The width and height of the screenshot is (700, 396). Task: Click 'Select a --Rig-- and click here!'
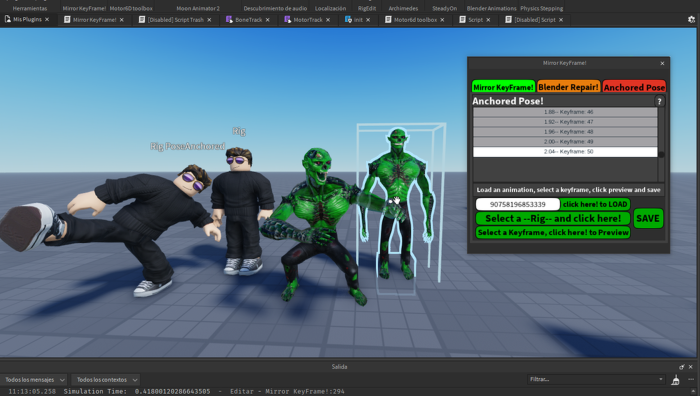click(x=553, y=218)
